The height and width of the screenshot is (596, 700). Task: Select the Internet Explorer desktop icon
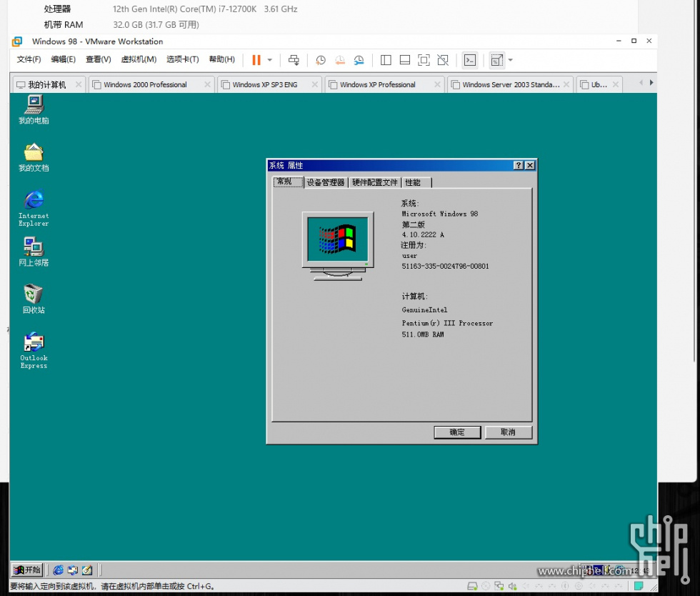click(x=34, y=208)
